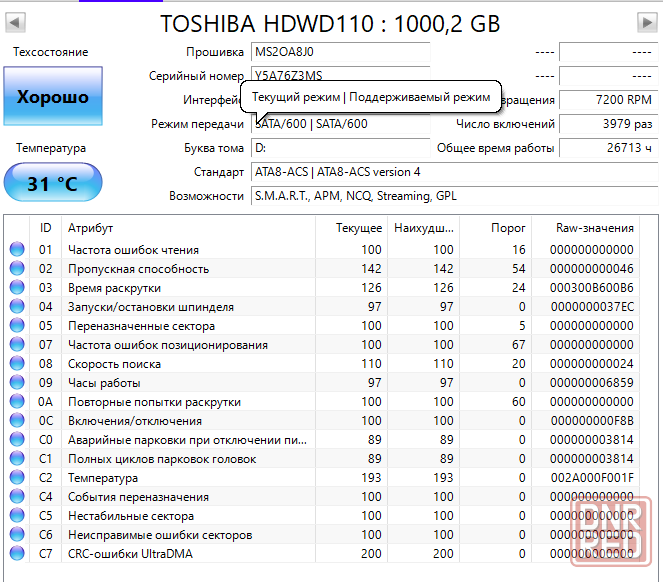Click status icon for 0C Включения/отключения
The image size is (663, 582).
pyautogui.click(x=17, y=421)
